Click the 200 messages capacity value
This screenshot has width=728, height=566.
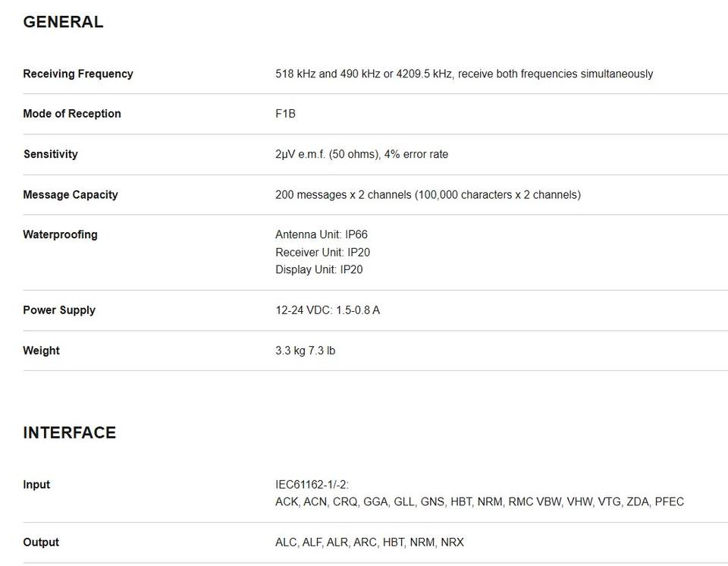(x=428, y=195)
